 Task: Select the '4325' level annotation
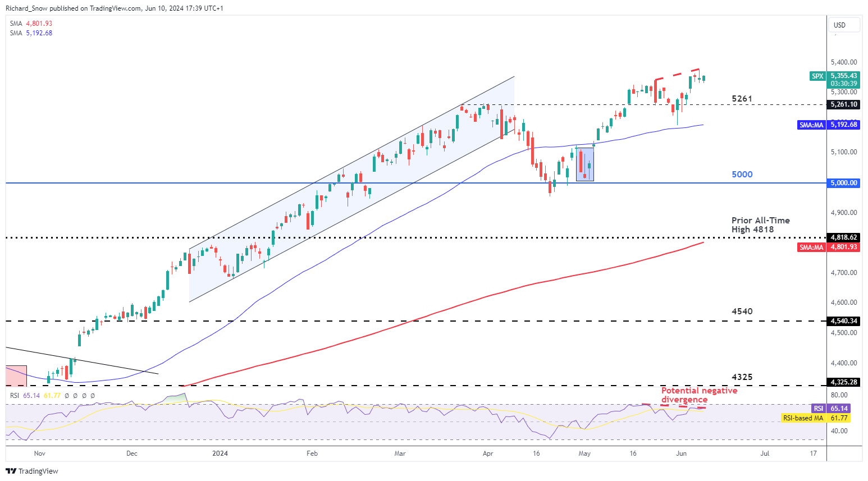[742, 377]
